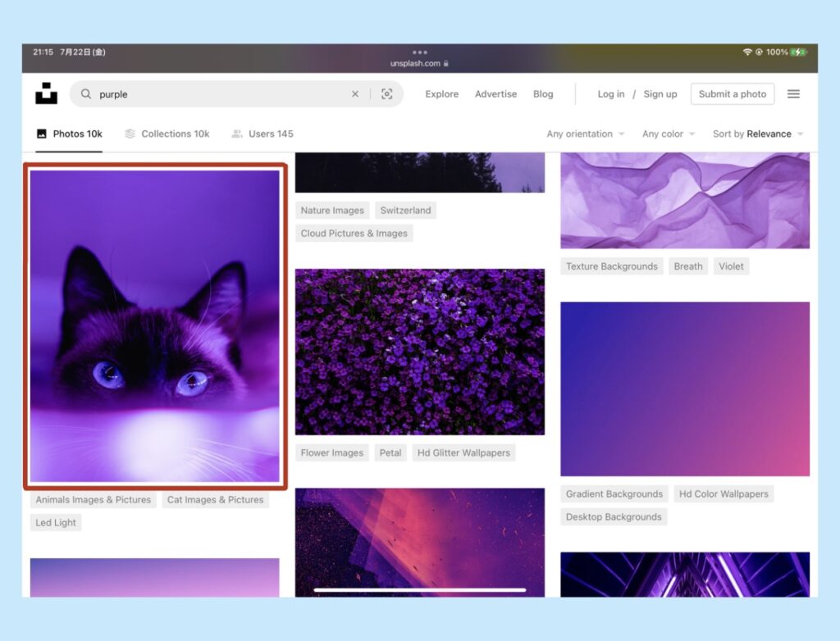The image size is (840, 641).
Task: Open the dark forest treeline photo
Action: point(420,172)
